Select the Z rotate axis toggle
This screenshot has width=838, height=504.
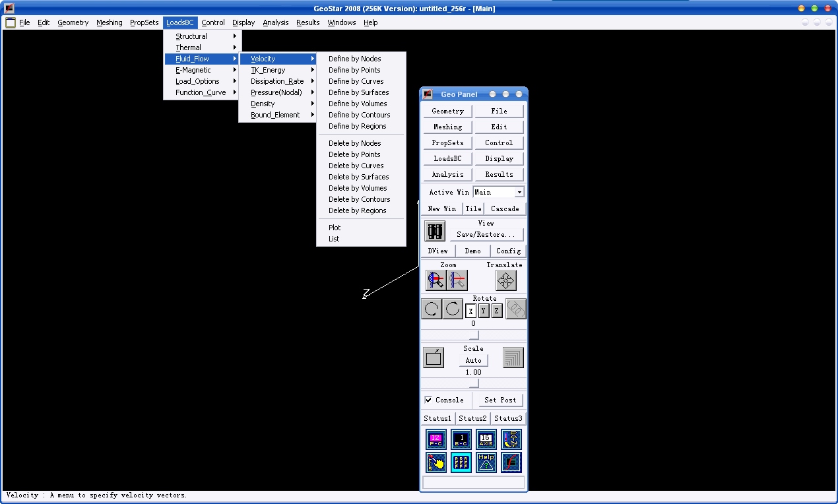(497, 311)
